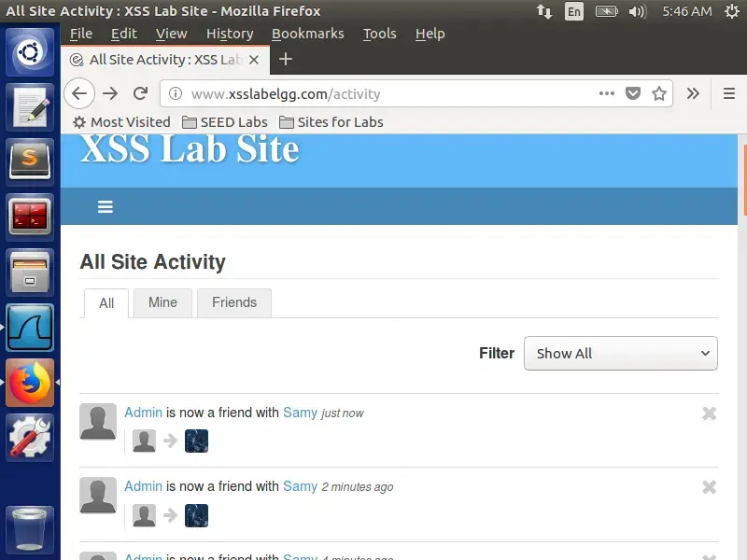
Task: Show more toolbar tools chevron
Action: 693,93
